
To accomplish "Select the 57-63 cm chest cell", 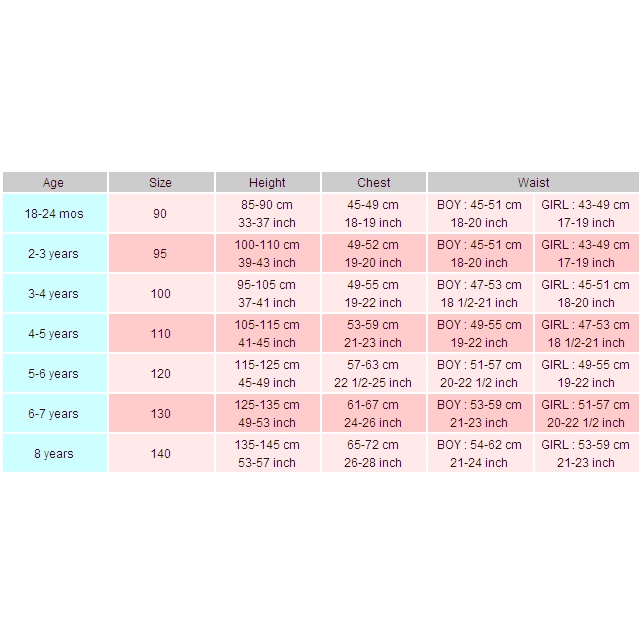I will [374, 374].
